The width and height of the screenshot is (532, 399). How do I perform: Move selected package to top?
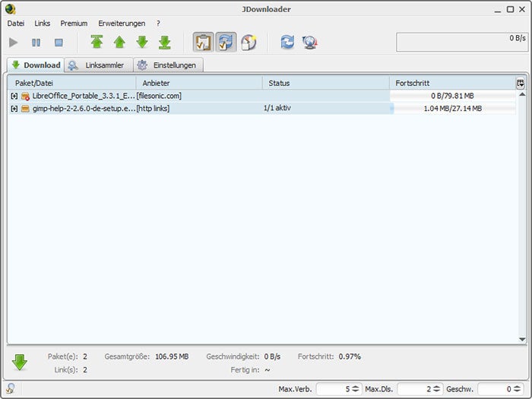coord(97,43)
